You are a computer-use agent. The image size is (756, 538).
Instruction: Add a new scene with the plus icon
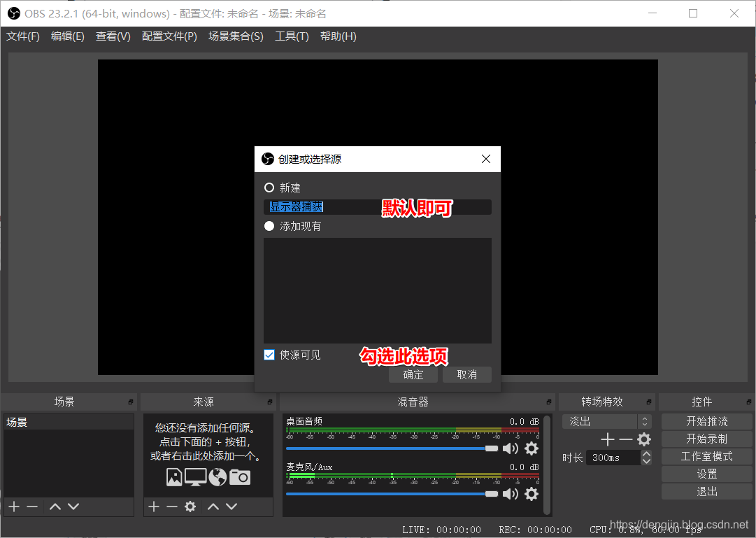(x=14, y=506)
